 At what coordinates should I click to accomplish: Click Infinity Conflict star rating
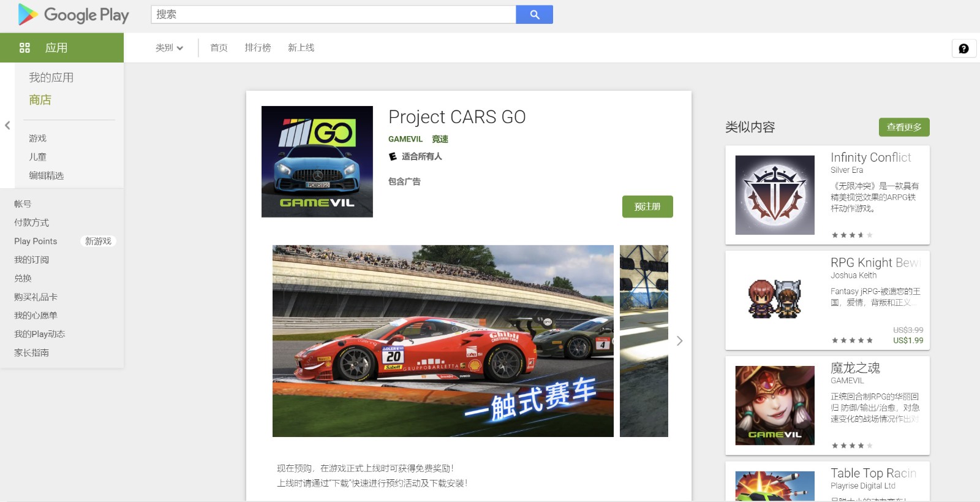coord(852,235)
